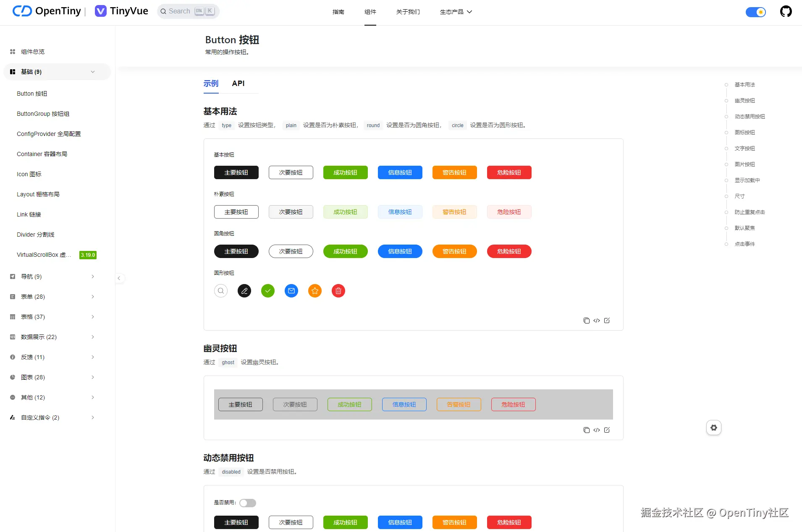802x532 pixels.
Task: Copy code of the ghost button demo
Action: [x=587, y=430]
